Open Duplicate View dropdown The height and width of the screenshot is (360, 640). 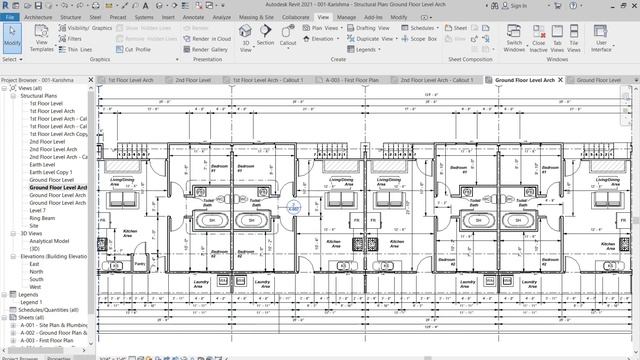(372, 39)
